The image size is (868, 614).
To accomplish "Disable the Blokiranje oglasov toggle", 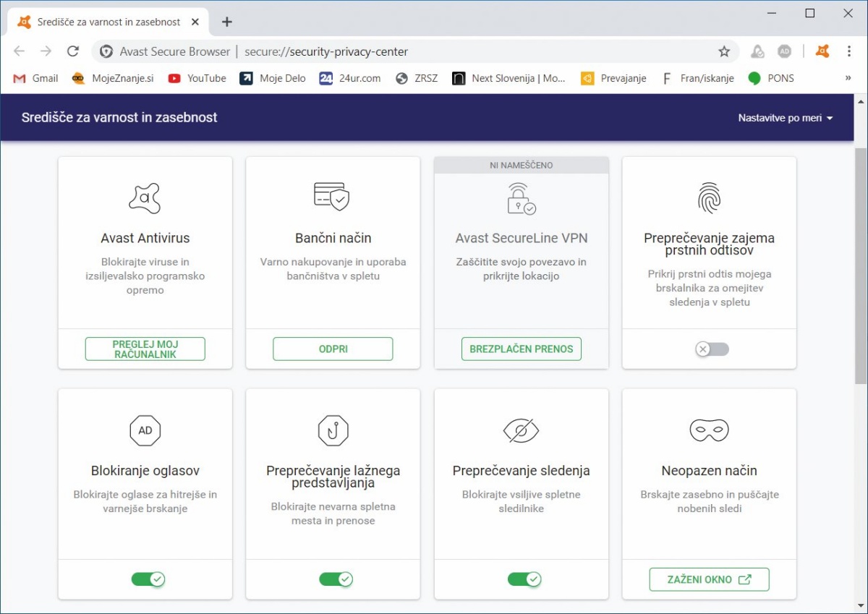I will (x=148, y=579).
